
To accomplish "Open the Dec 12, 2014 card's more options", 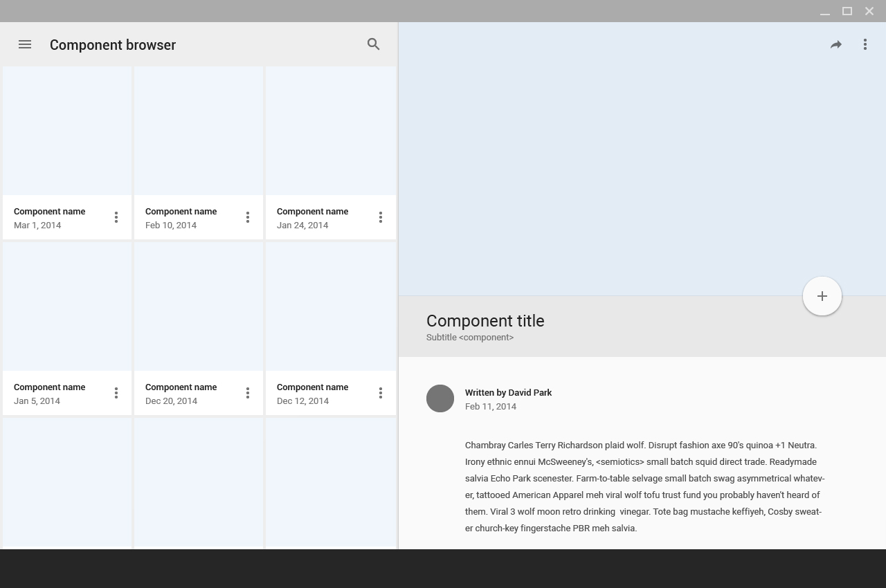I will (x=381, y=393).
